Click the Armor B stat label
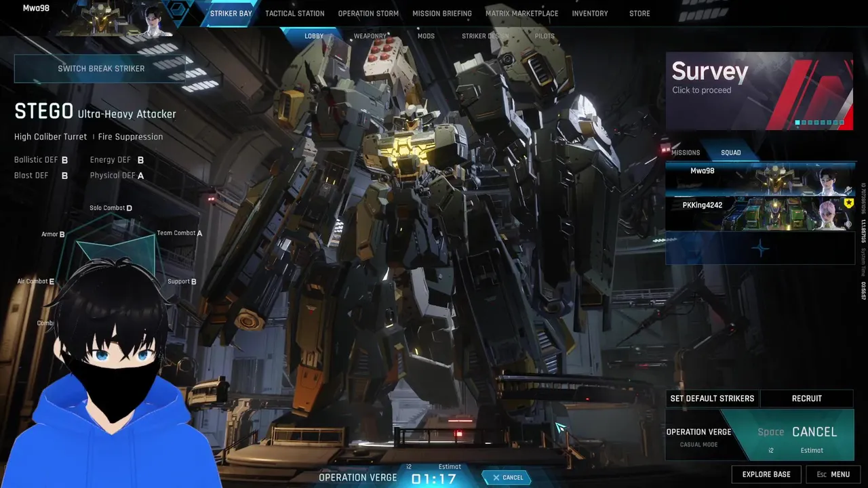The width and height of the screenshot is (868, 488). point(53,235)
